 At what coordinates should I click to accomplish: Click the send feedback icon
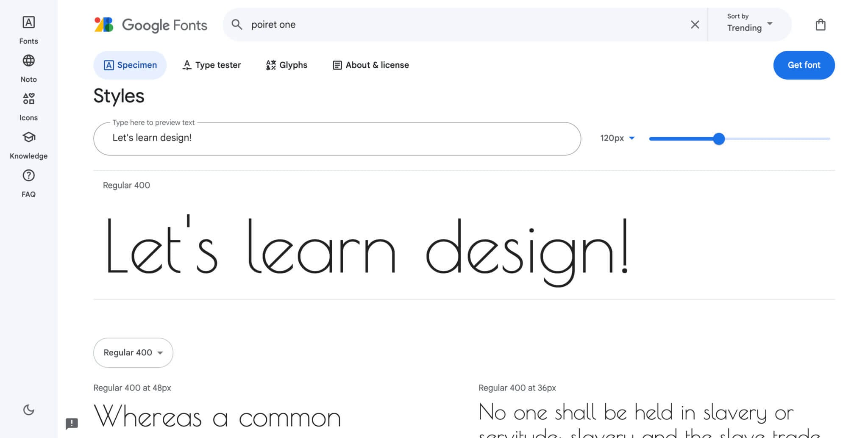tap(72, 423)
